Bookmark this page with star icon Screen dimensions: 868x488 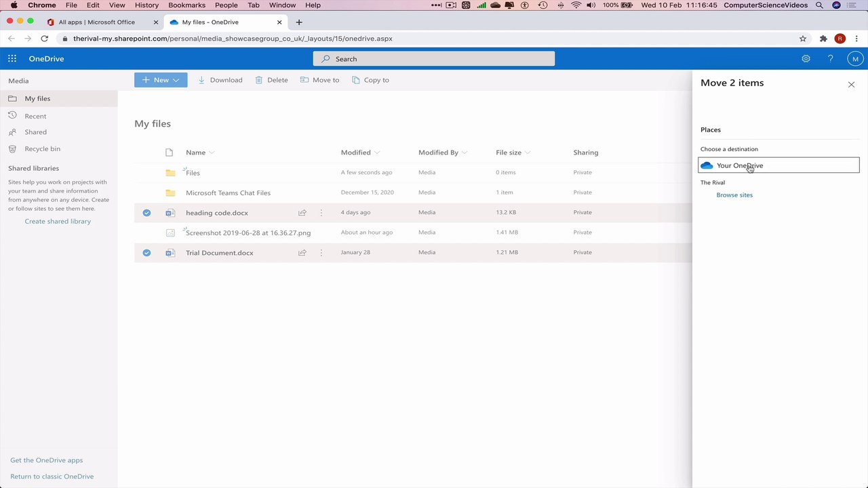[x=803, y=39]
